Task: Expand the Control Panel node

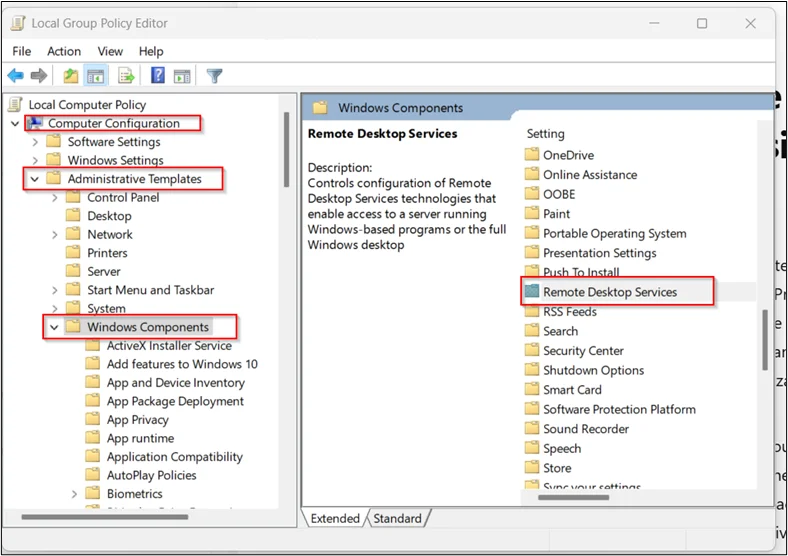Action: point(54,198)
